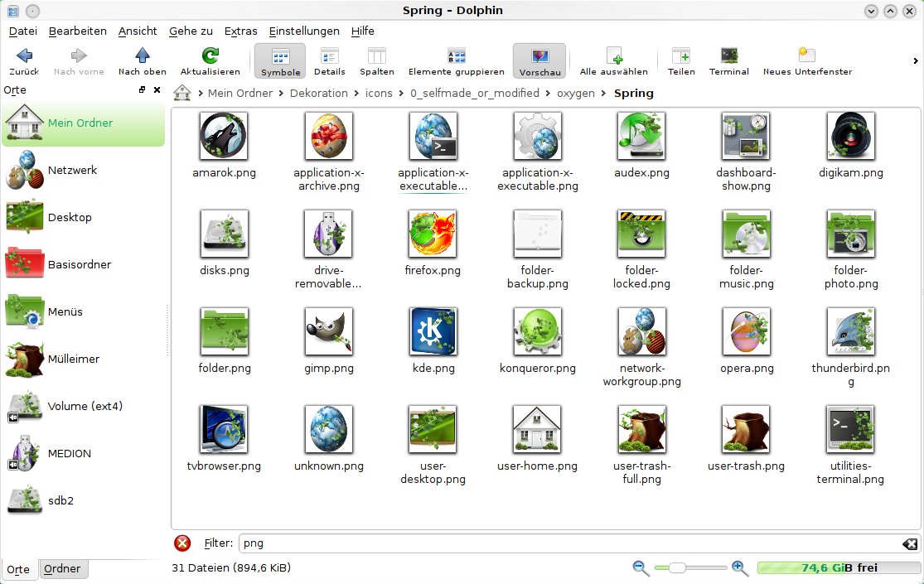
Task: Navigate to 0_selfmade_or_modified in breadcrumb
Action: [x=475, y=93]
